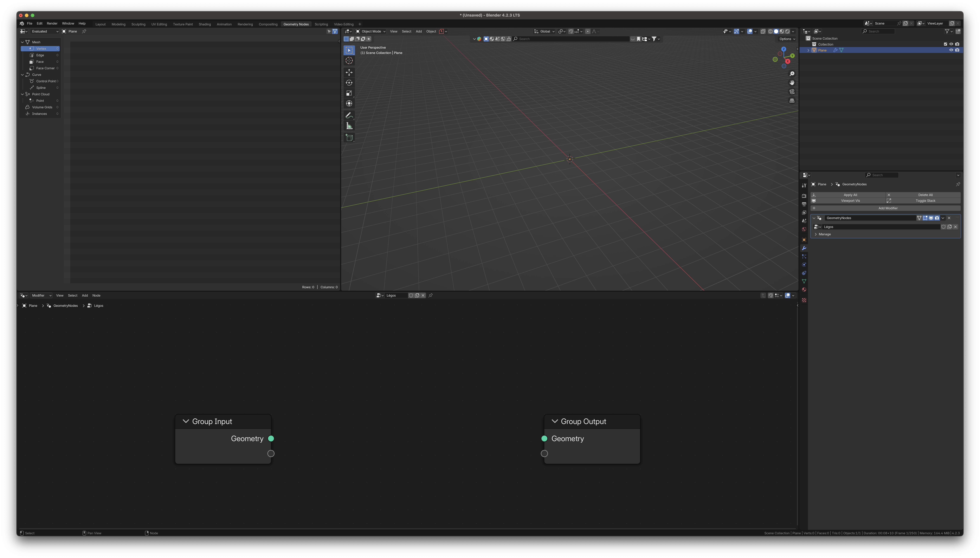The height and width of the screenshot is (558, 980).
Task: Click the Delete All button
Action: point(923,195)
